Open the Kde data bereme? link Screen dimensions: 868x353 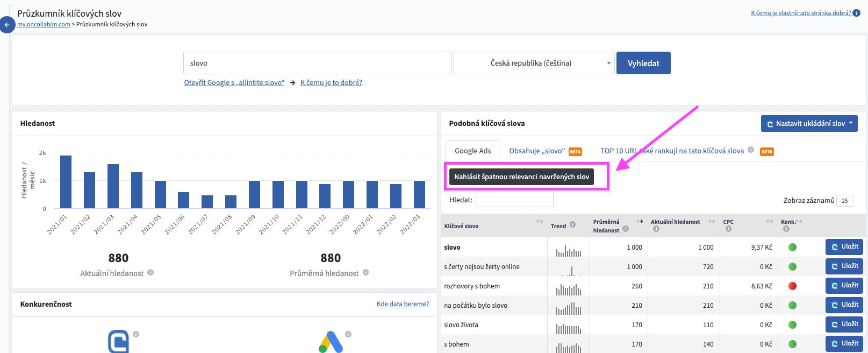(x=403, y=304)
